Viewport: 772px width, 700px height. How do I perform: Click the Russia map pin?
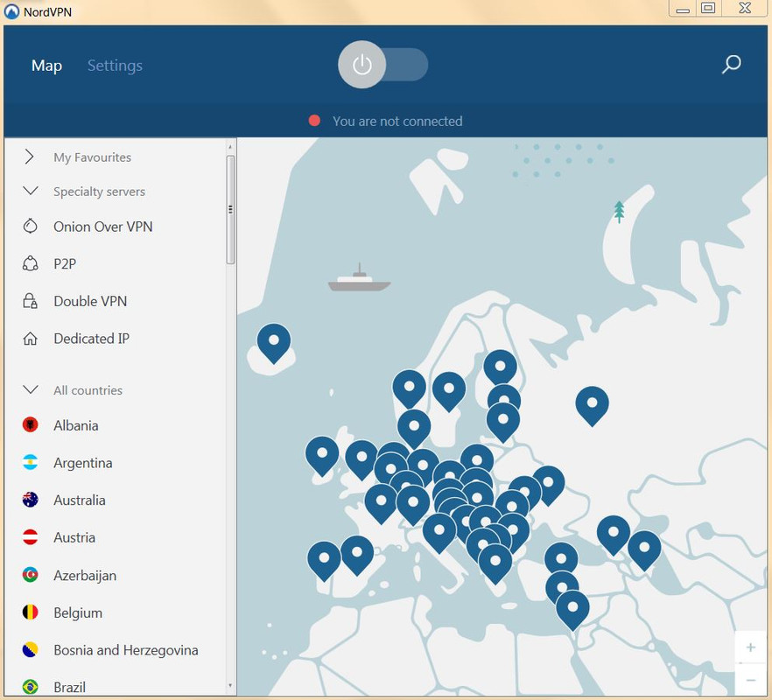click(x=592, y=403)
